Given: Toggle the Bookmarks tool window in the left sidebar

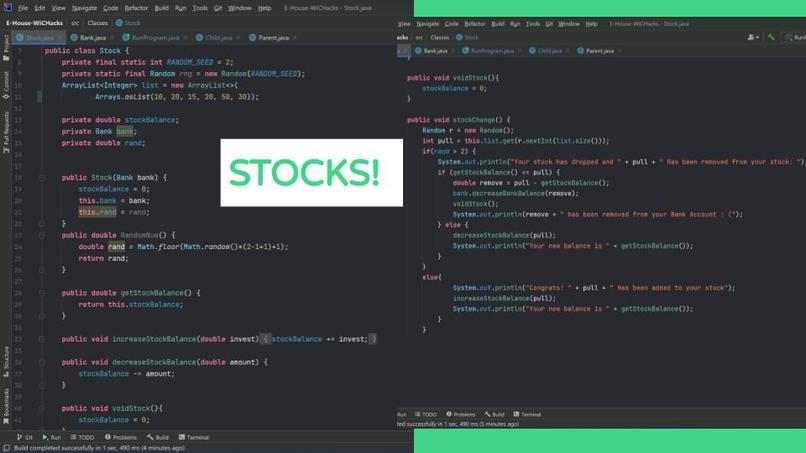Looking at the screenshot, I should (x=6, y=406).
